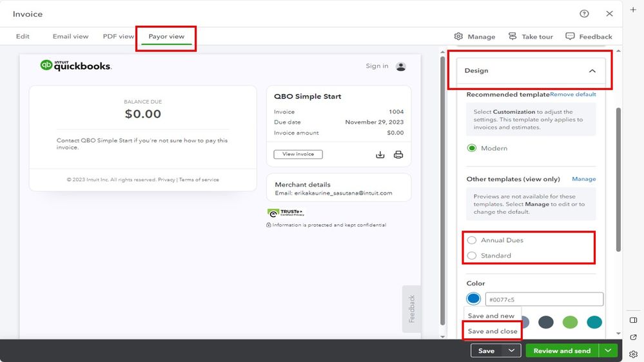Choose the teal color swatch

point(594,322)
